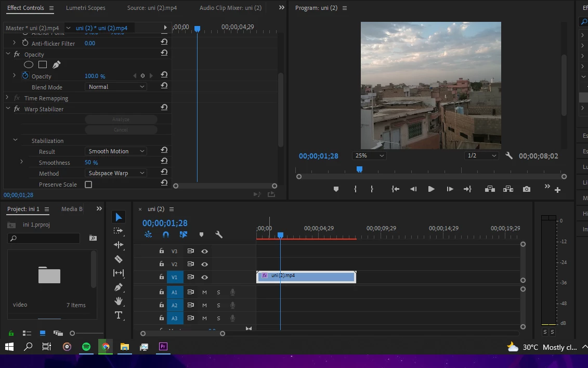Open playback resolution 1/2 dropdown
This screenshot has height=368, width=588.
481,155
